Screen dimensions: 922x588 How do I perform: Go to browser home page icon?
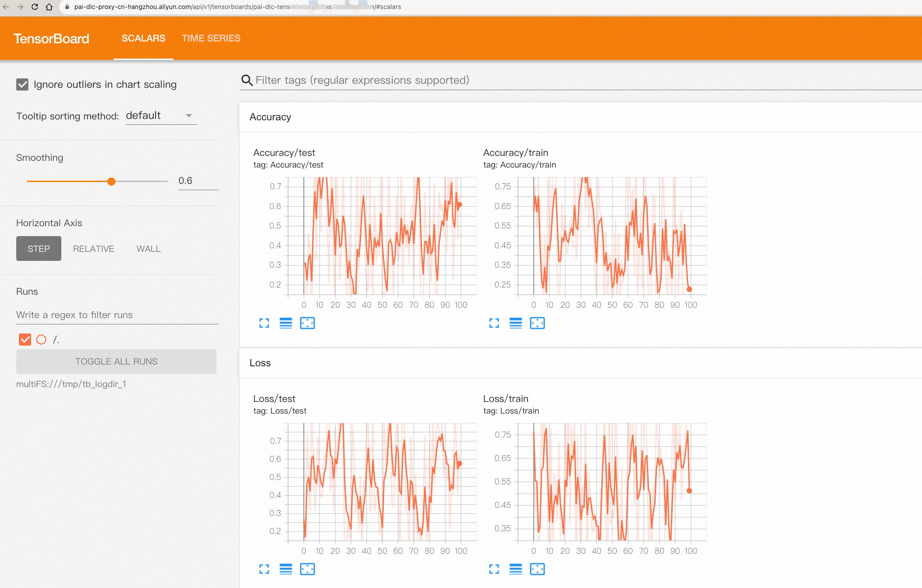click(x=49, y=7)
